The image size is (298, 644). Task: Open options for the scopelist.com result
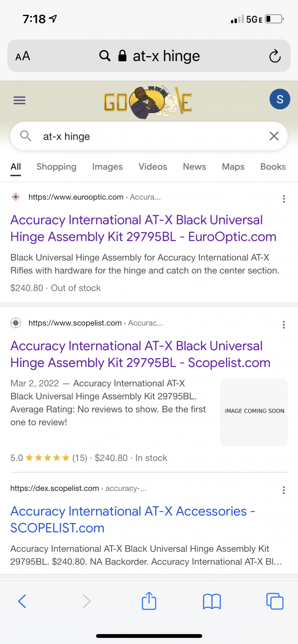click(284, 325)
